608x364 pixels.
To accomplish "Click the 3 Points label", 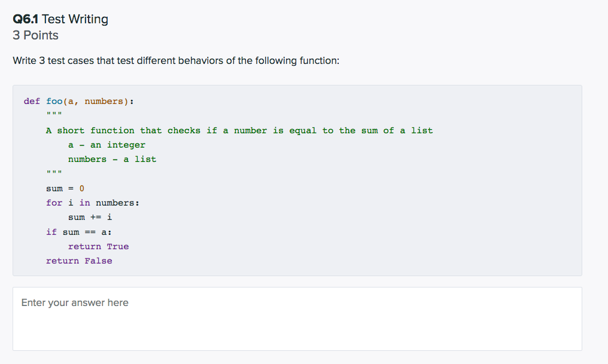I will (x=36, y=35).
